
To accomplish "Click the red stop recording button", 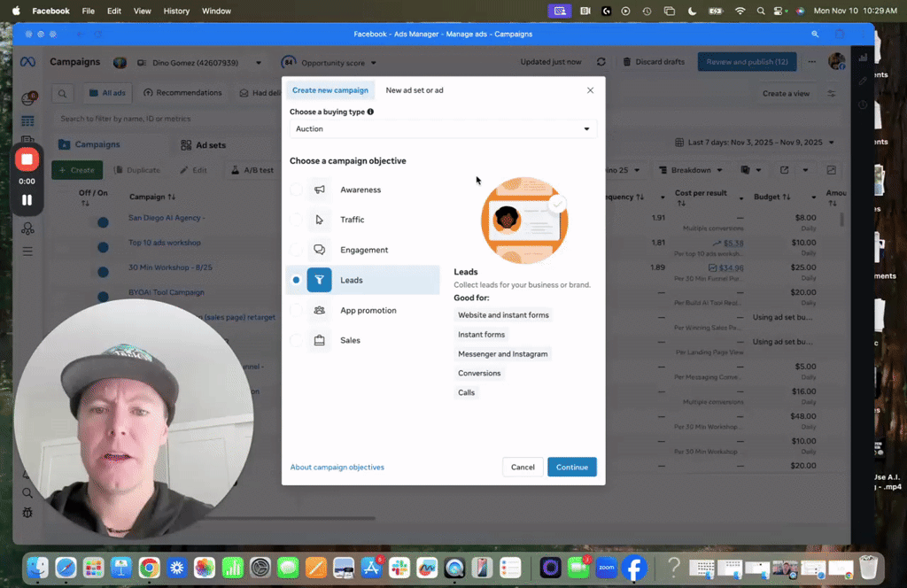I will click(x=27, y=159).
